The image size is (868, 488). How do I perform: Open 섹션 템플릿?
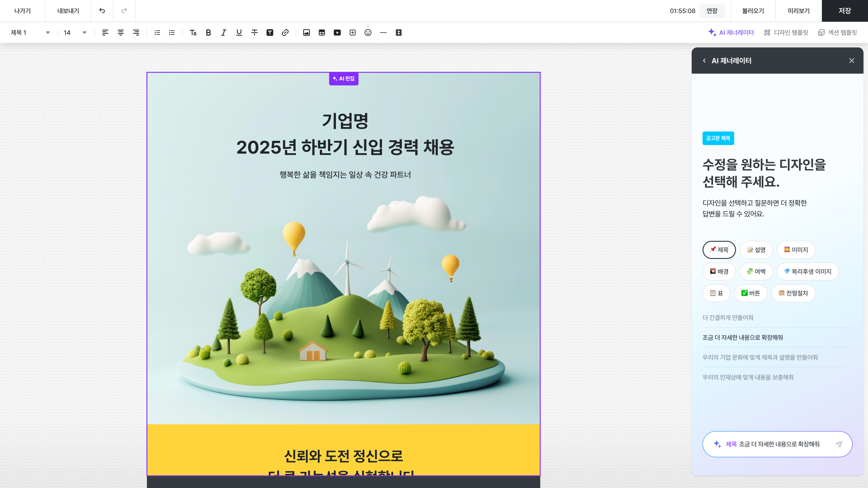point(838,32)
